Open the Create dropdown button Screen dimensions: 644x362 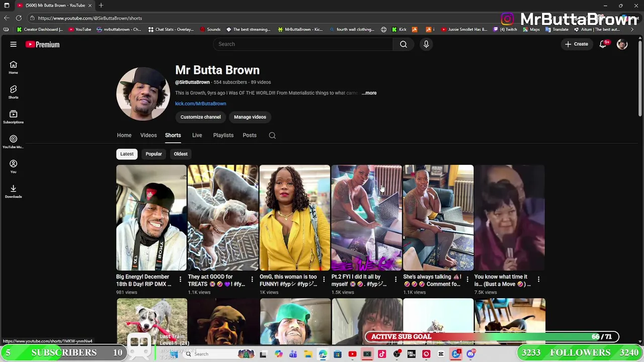coord(577,44)
